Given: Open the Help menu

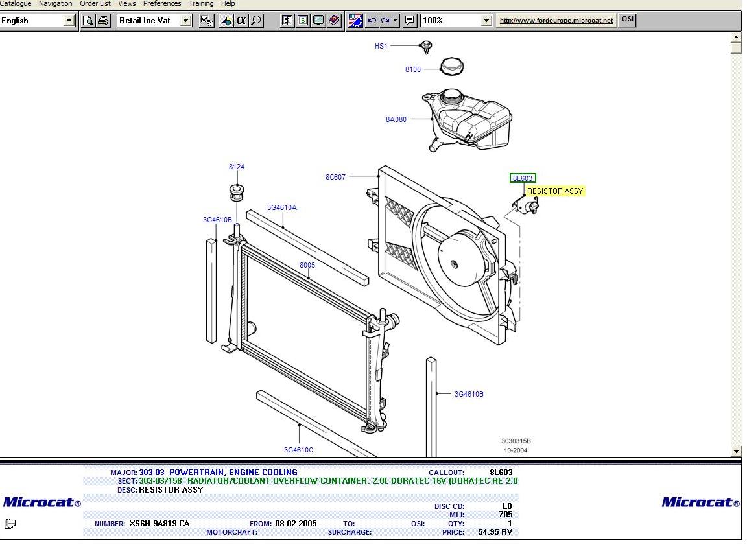Looking at the screenshot, I should (228, 4).
